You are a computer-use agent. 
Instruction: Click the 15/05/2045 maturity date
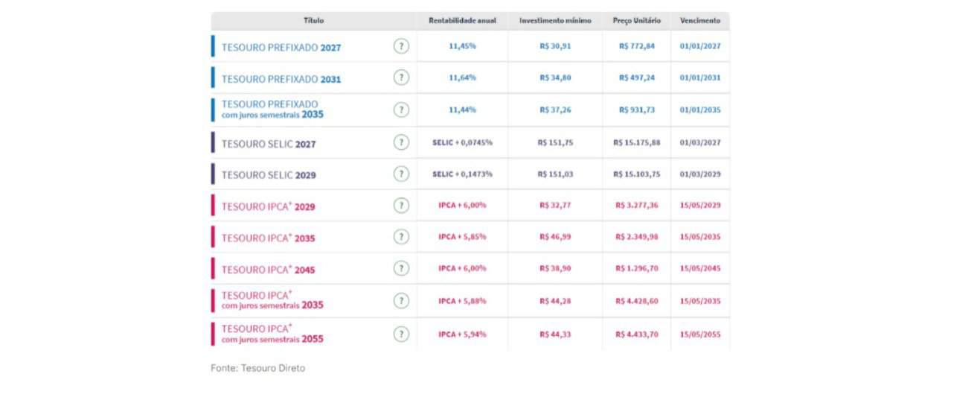click(700, 268)
